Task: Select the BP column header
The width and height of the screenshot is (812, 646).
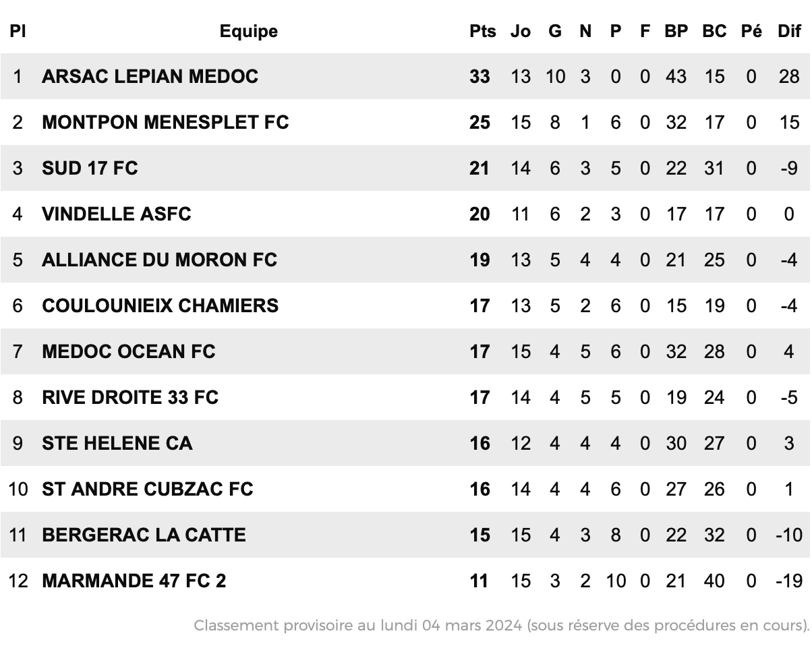Action: tap(676, 31)
